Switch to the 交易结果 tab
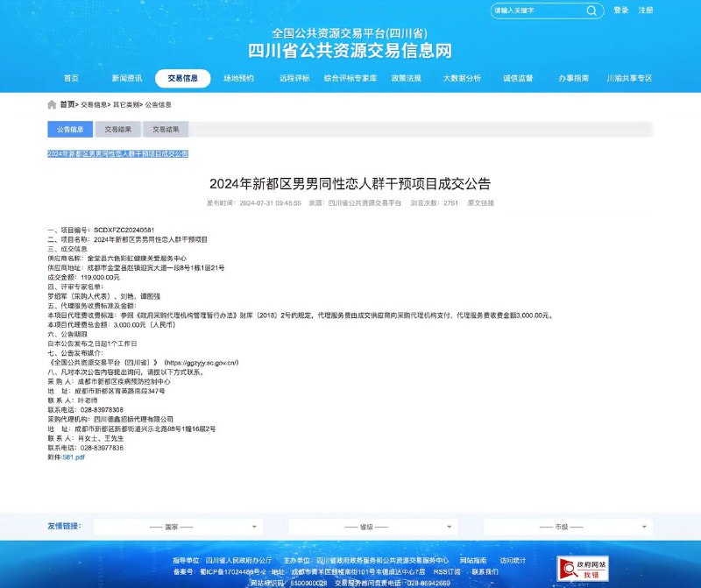This screenshot has height=588, width=701. tap(119, 129)
